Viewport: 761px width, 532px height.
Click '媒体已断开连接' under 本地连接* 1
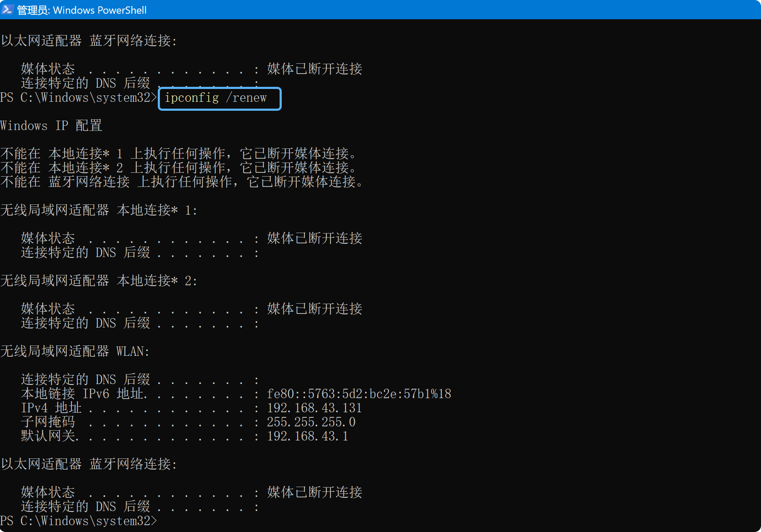(315, 238)
